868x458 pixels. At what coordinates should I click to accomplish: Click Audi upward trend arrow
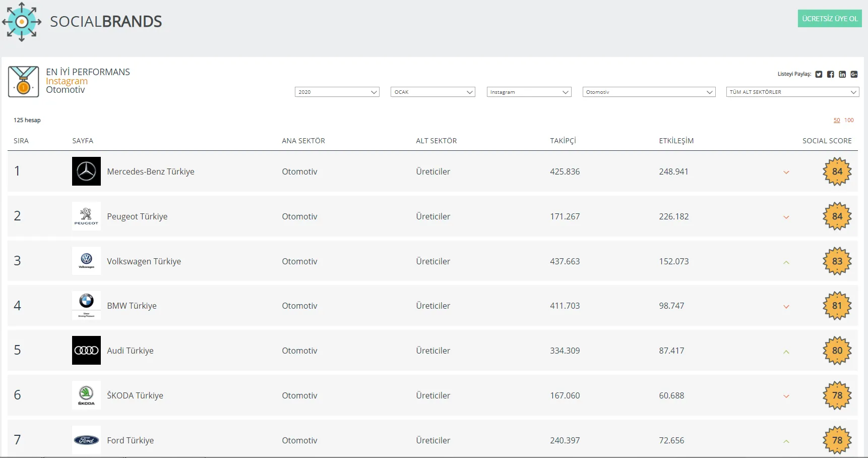point(786,352)
